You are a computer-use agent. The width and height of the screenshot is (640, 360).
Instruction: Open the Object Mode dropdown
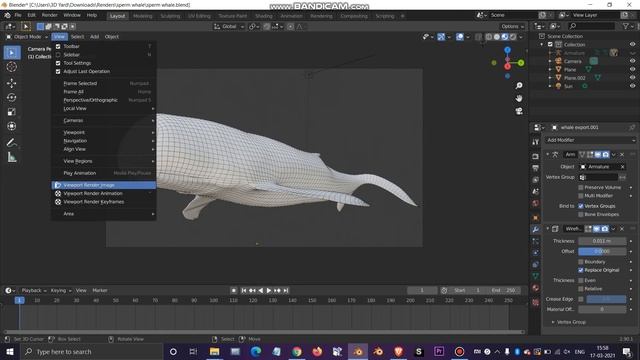[27, 37]
